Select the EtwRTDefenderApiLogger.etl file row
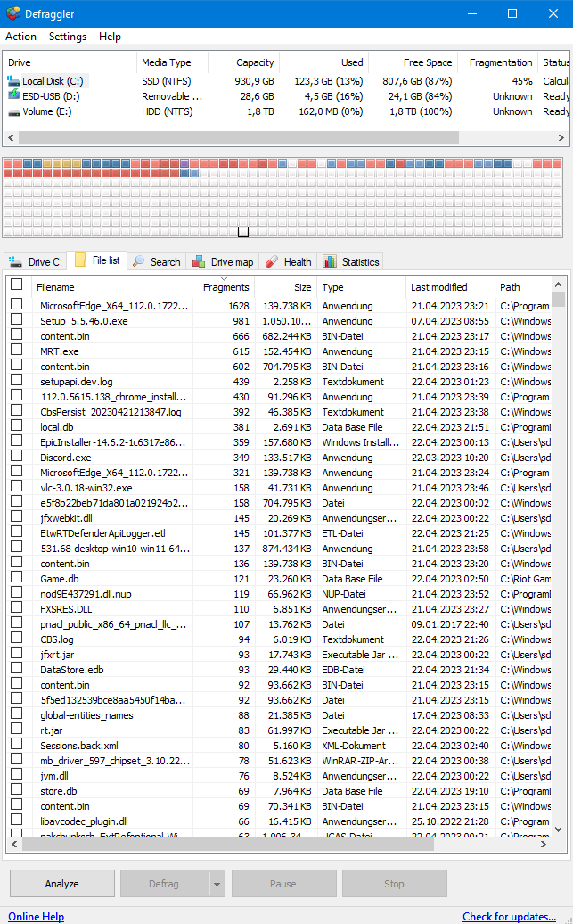This screenshot has width=573, height=924. tap(281, 533)
